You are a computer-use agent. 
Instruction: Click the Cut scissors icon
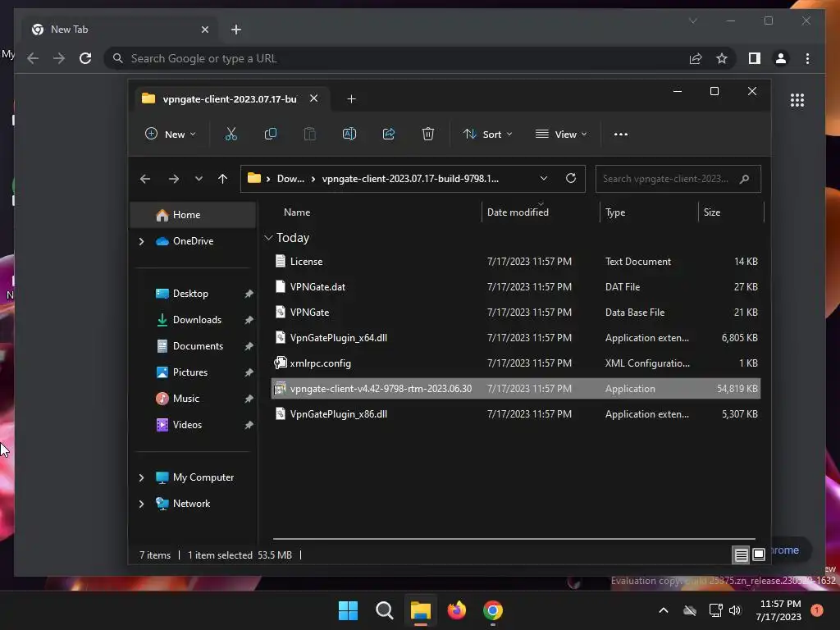pyautogui.click(x=231, y=134)
